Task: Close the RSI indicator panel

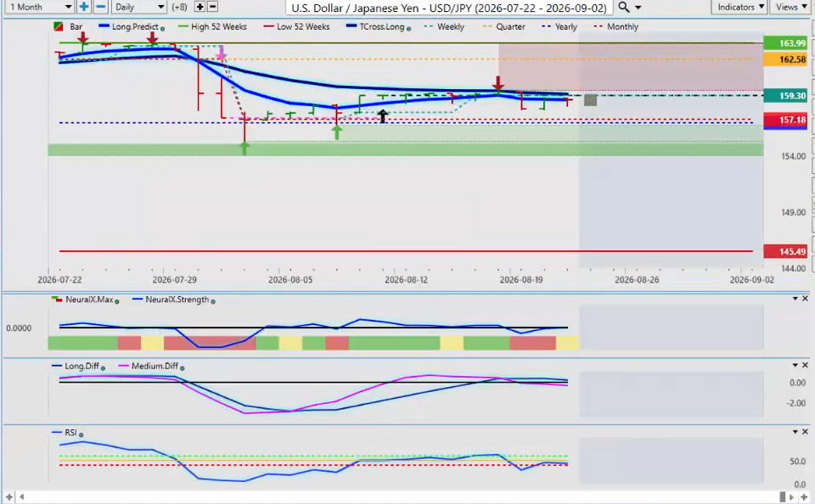Action: [x=805, y=432]
